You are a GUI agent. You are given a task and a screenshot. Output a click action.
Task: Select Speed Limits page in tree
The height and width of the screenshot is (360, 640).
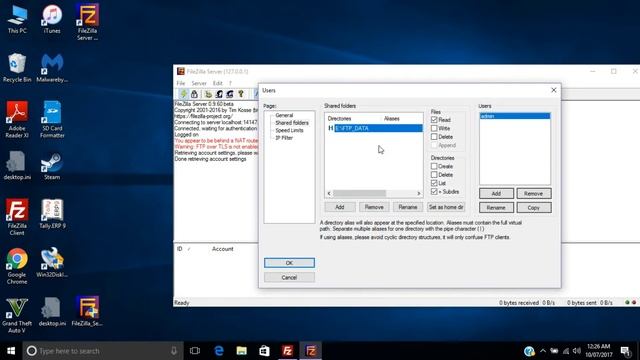click(x=289, y=131)
